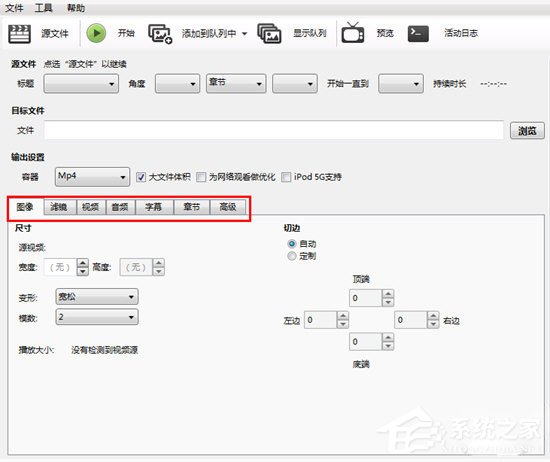Increase the 底端 crop value
This screenshot has height=462, width=550.
pyautogui.click(x=388, y=337)
